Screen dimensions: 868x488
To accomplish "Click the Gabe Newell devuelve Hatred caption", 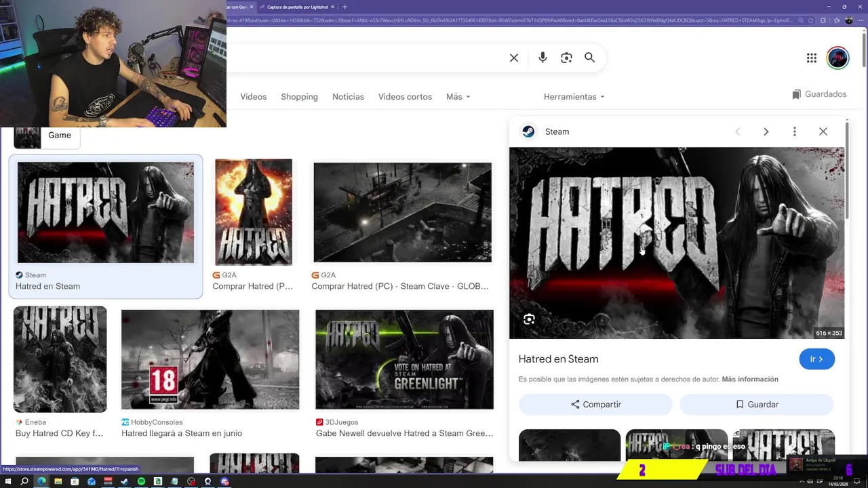I will click(404, 434).
